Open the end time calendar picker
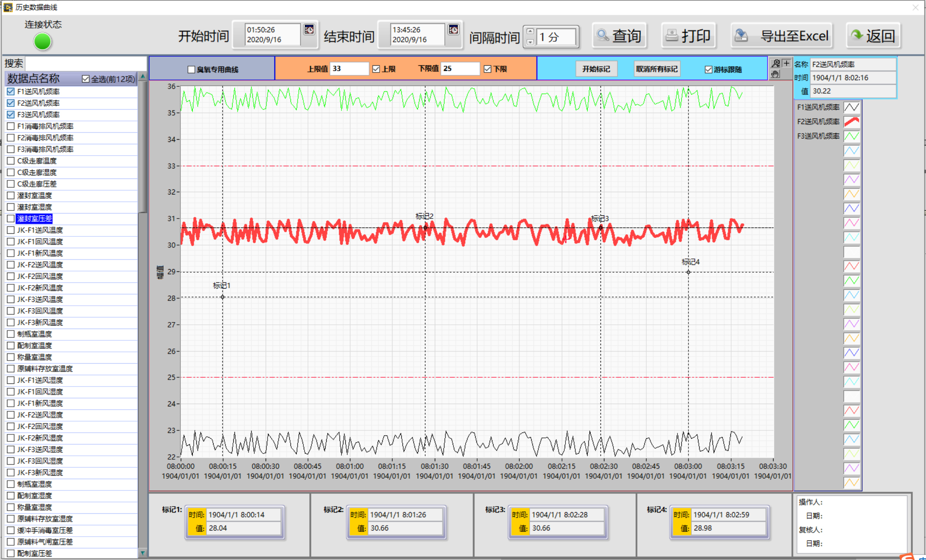The height and width of the screenshot is (560, 926). (x=453, y=30)
